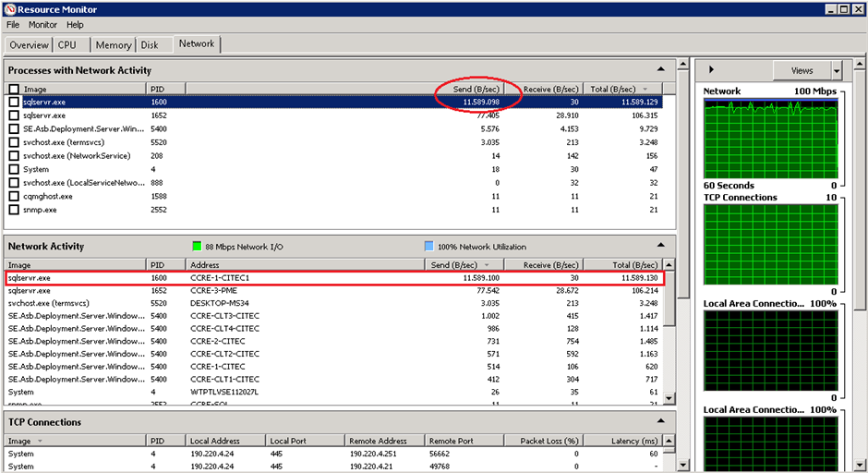Select CCRE-1-CITEC1 sqlservr.exe activity row
Image resolution: width=868 pixels, height=473 pixels.
point(334,277)
